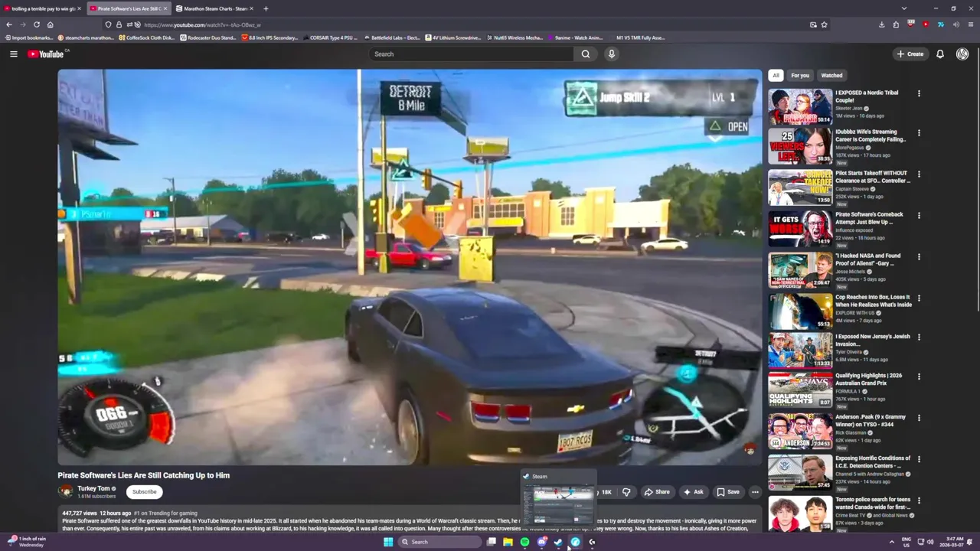
Task: Open Steam from the taskbar
Action: [558, 542]
